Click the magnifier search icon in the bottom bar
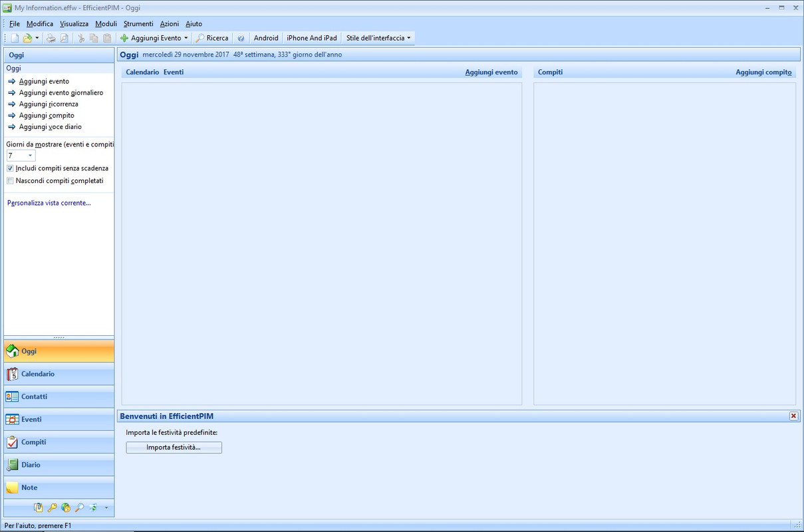 click(x=79, y=507)
